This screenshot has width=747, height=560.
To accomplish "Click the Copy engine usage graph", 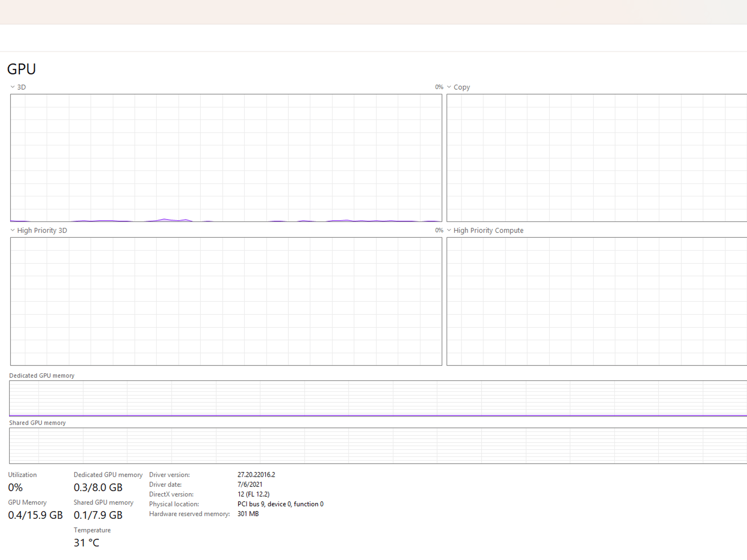I will (597, 158).
